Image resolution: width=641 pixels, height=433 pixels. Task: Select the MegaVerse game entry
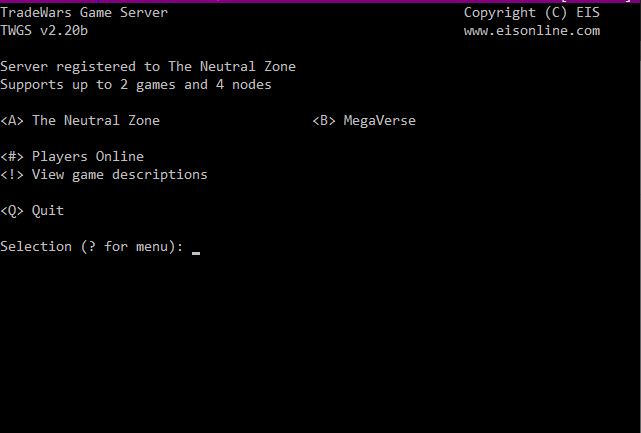[x=379, y=121]
